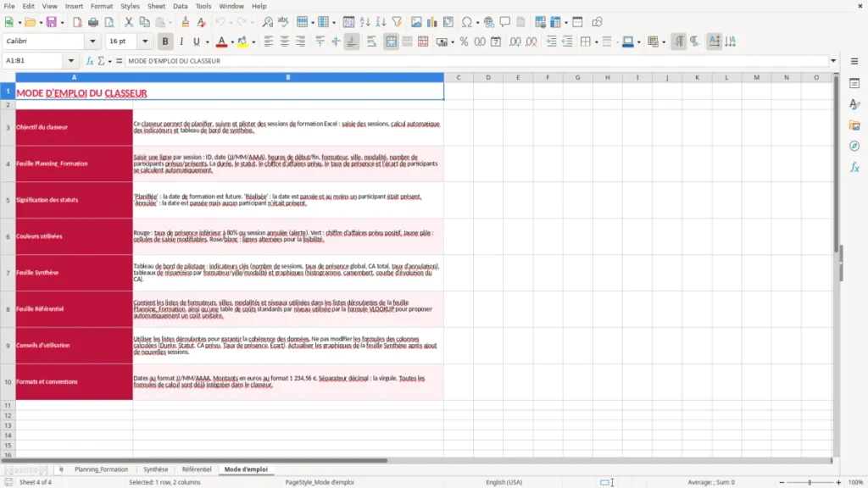Click the Copy icon
This screenshot has width=868, height=488.
(x=144, y=22)
